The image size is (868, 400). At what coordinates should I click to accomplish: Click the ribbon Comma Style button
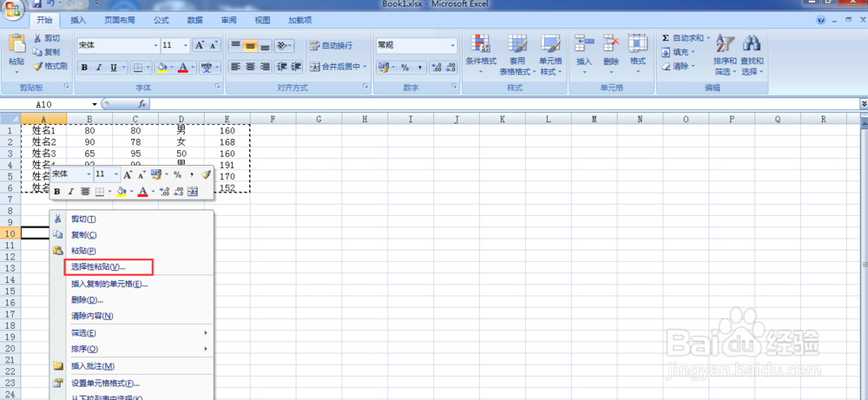419,68
